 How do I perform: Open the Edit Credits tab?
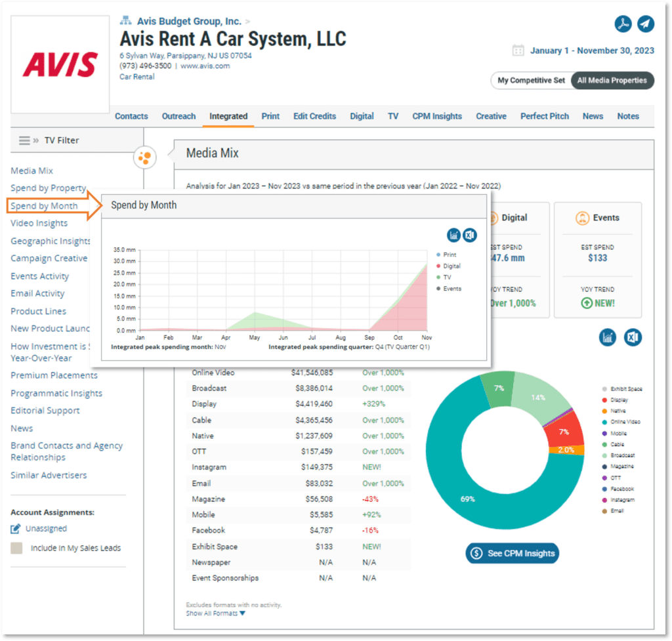(314, 116)
